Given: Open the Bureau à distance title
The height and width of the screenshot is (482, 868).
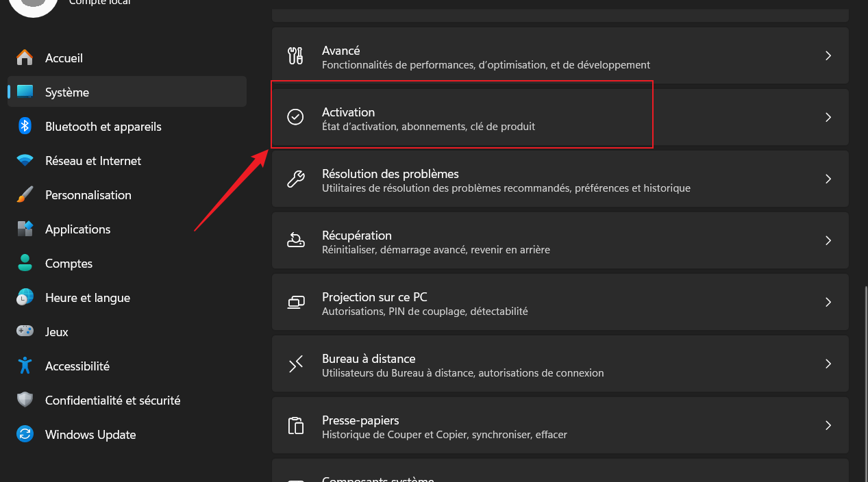Looking at the screenshot, I should (x=369, y=359).
